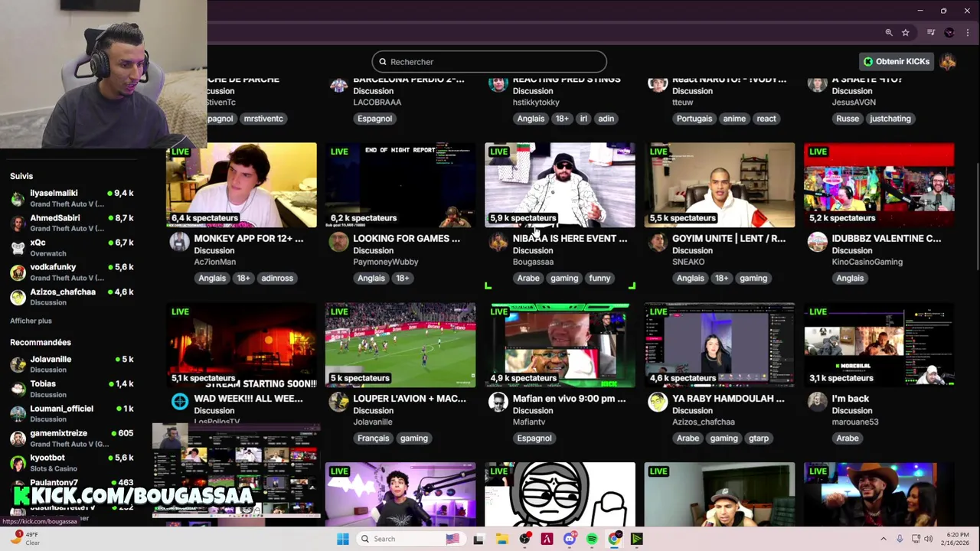Expand followed list with Afficher plus
Viewport: 980px width, 551px height.
(x=31, y=321)
